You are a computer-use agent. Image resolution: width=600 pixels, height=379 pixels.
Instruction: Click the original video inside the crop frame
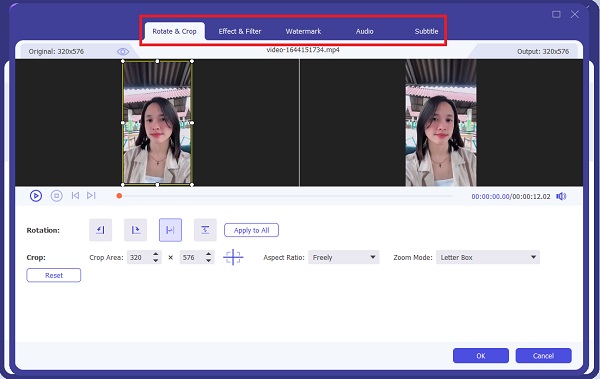(157, 123)
